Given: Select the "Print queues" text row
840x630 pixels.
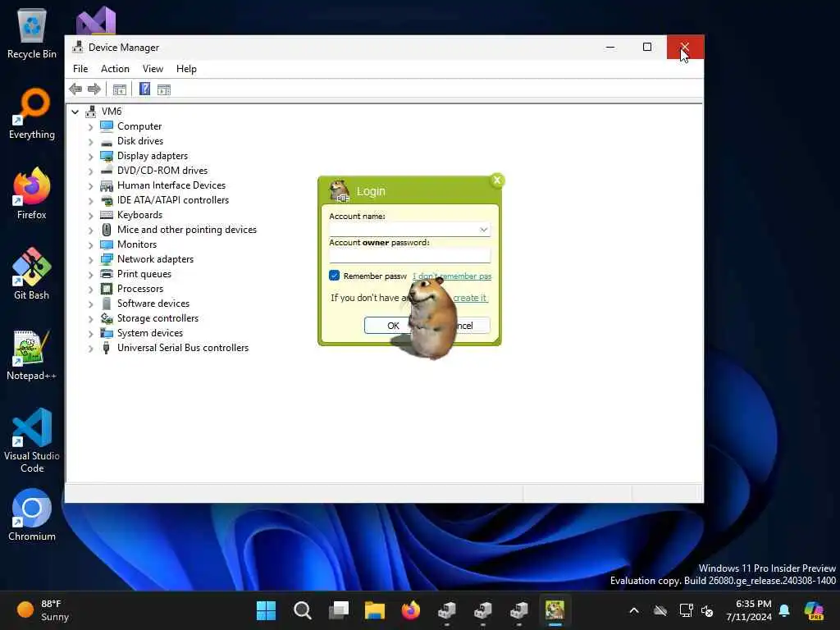Looking at the screenshot, I should pyautogui.click(x=144, y=274).
